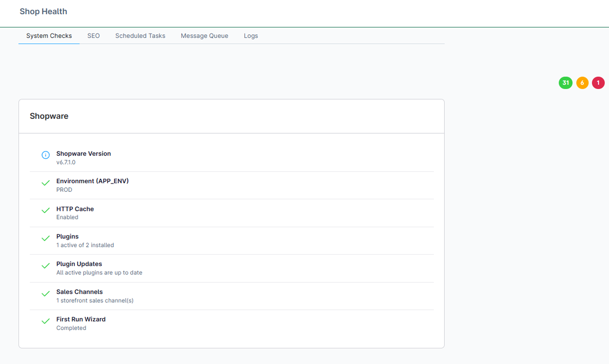Select the Plugin Updates label
This screenshot has height=364, width=609.
click(79, 264)
